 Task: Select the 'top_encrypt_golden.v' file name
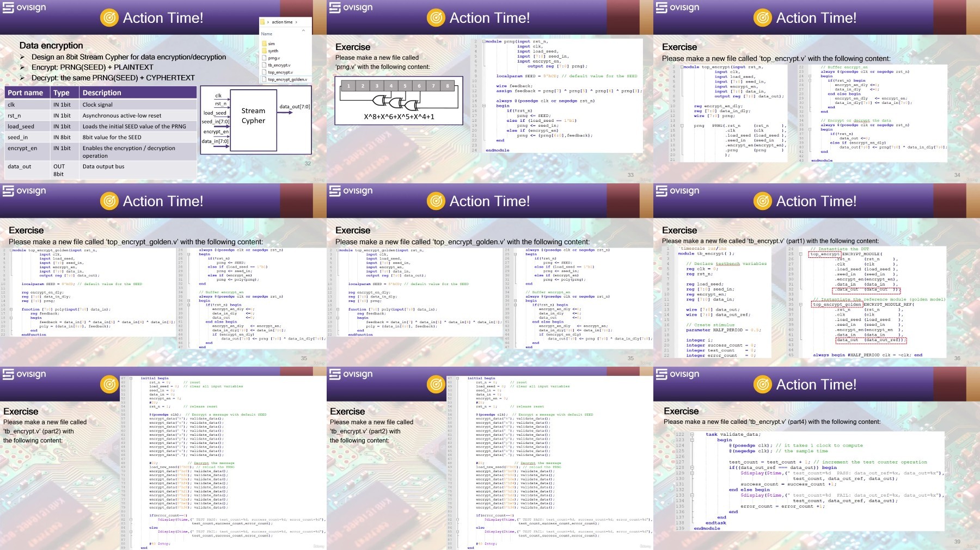[287, 79]
